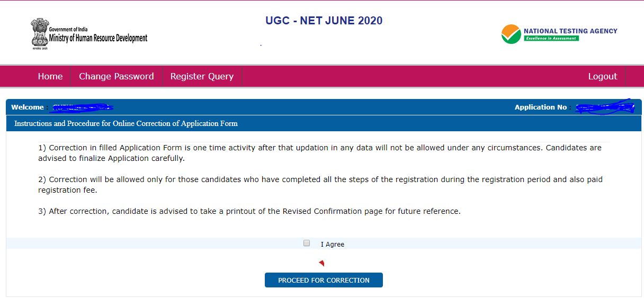Log out using the Logout link
The image size is (644, 298).
pyautogui.click(x=603, y=76)
